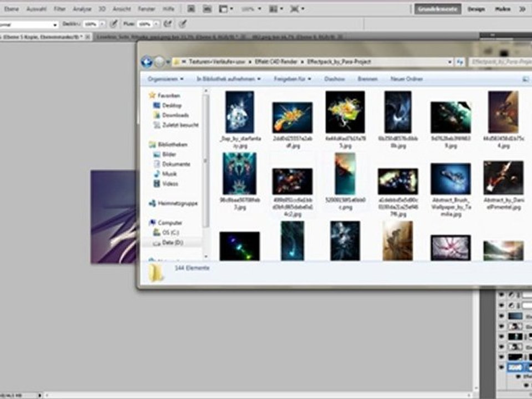Image resolution: width=532 pixels, height=399 pixels.
Task: Launch Bridge from the Photoshop application bar
Action: point(191,9)
